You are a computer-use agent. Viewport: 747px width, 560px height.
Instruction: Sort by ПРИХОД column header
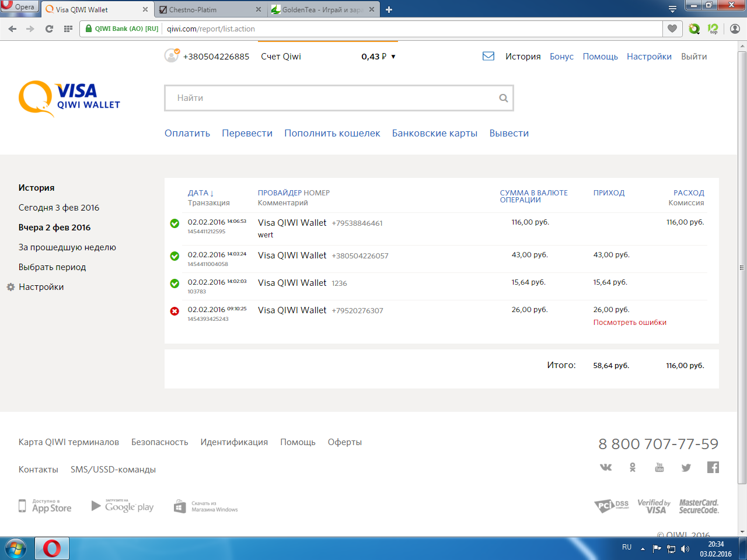[x=609, y=193]
